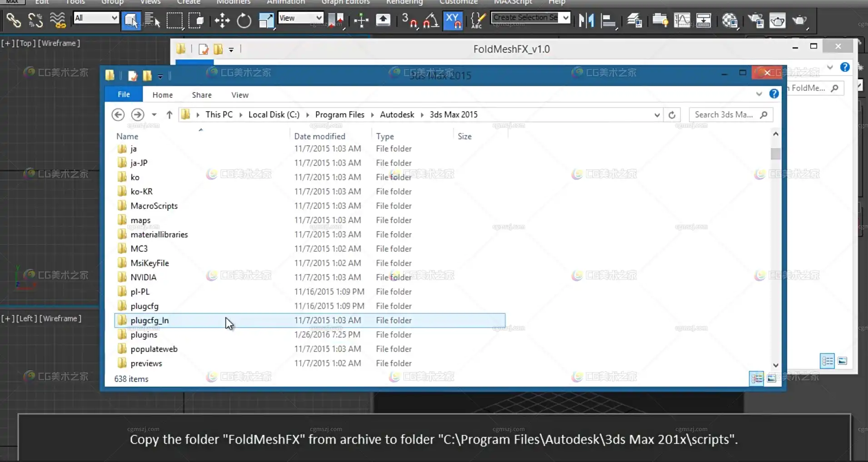868x462 pixels.
Task: Switch to large icons view in 3ds Max 2015 window
Action: coord(772,378)
